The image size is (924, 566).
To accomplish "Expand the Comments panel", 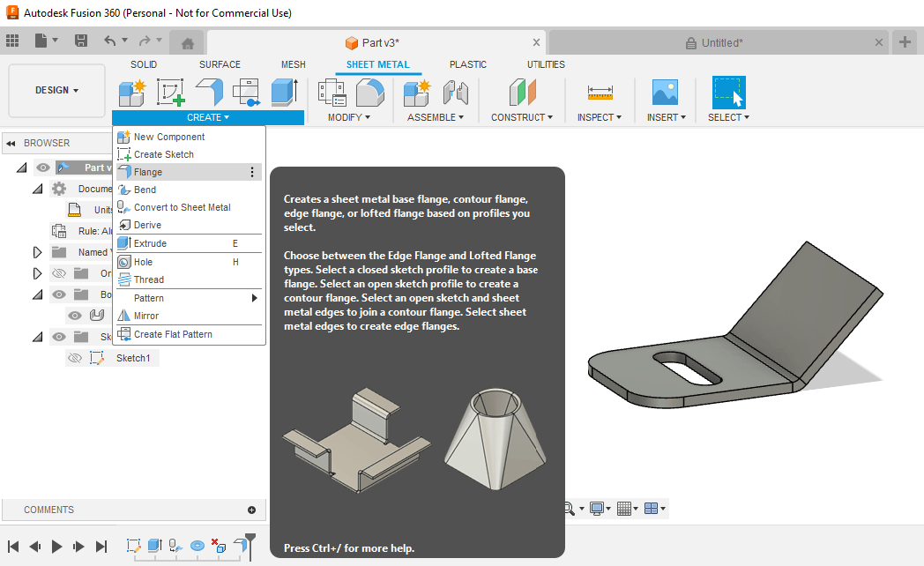I will (252, 510).
